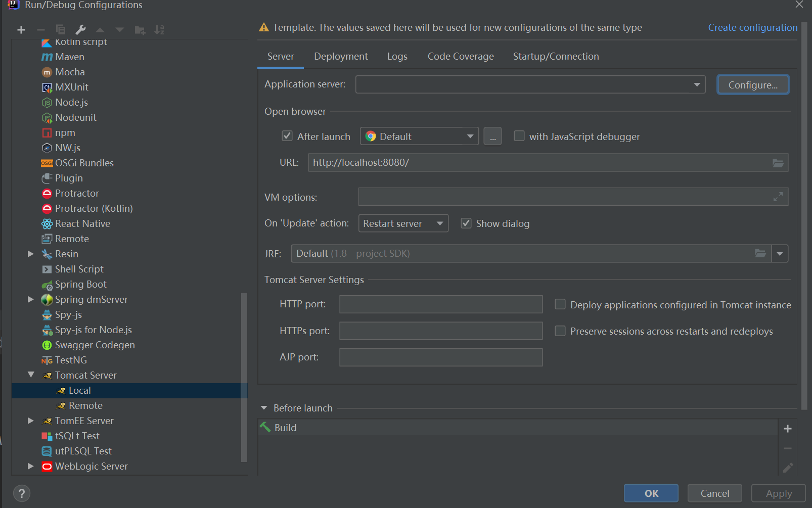Select the React Native configuration type

(x=82, y=223)
